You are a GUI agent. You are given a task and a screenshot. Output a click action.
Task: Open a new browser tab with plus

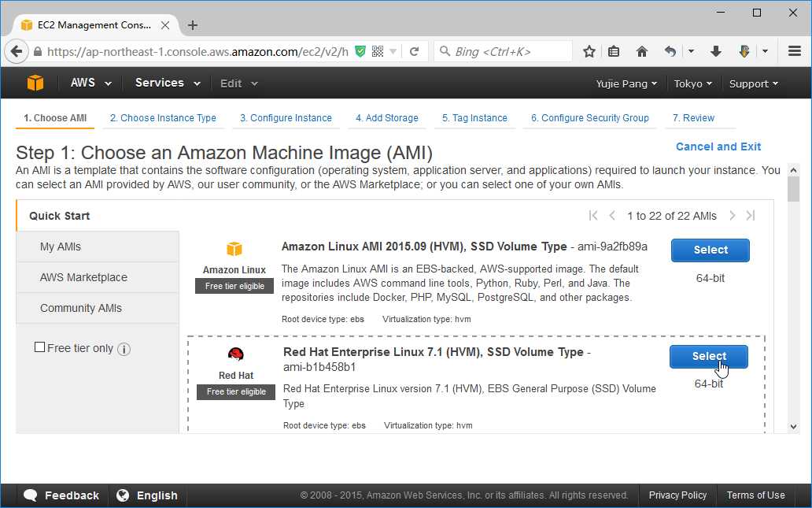tap(193, 25)
